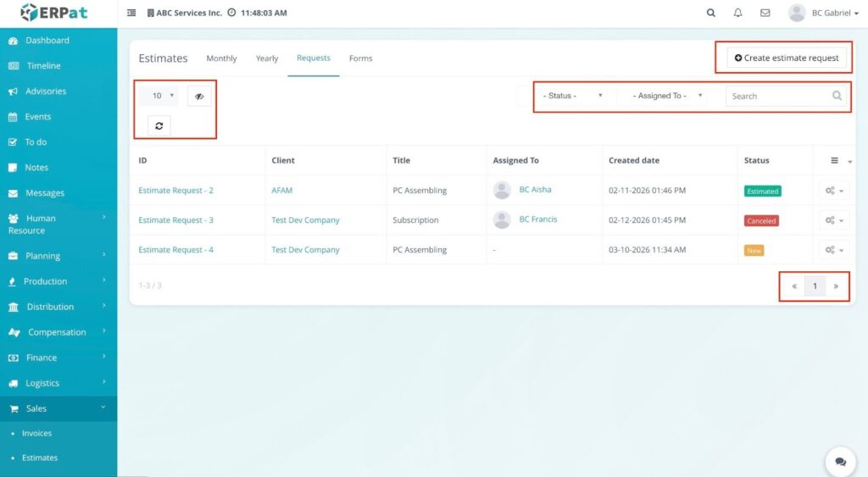
Task: Click the Create estimate request button
Action: pyautogui.click(x=786, y=58)
